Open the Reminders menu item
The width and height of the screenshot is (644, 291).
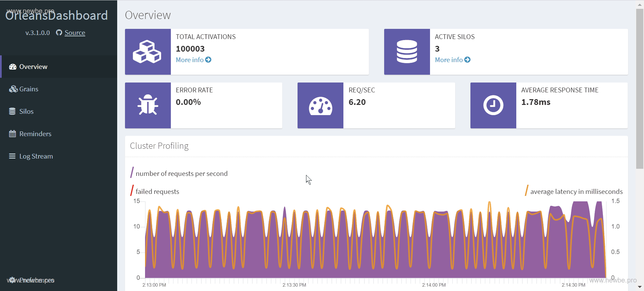click(x=35, y=134)
